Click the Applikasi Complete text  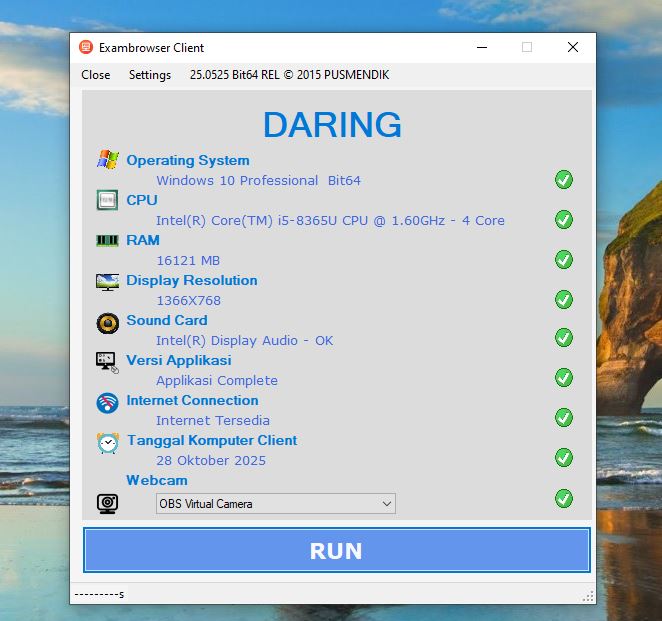click(217, 381)
